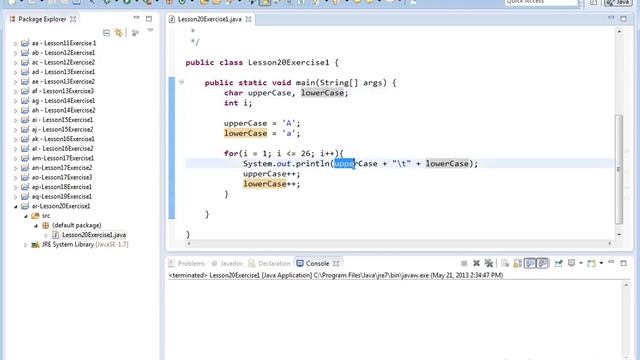Select project ah - Lesson14Exercise2
Screen dimensions: 640x360
[x=64, y=110]
